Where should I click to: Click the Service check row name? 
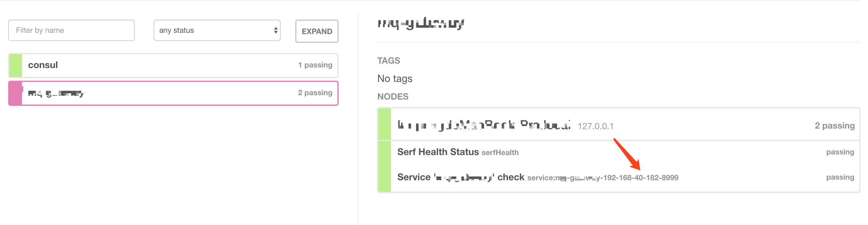461,177
